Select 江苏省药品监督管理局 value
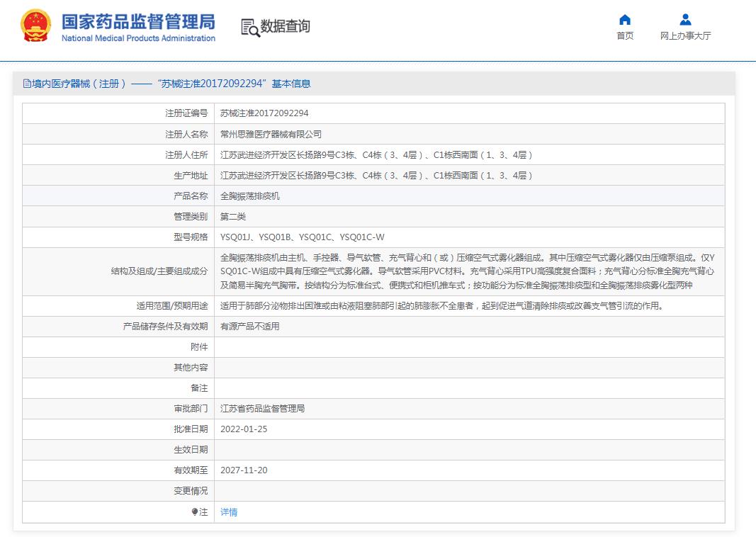The height and width of the screenshot is (537, 756). tap(262, 408)
